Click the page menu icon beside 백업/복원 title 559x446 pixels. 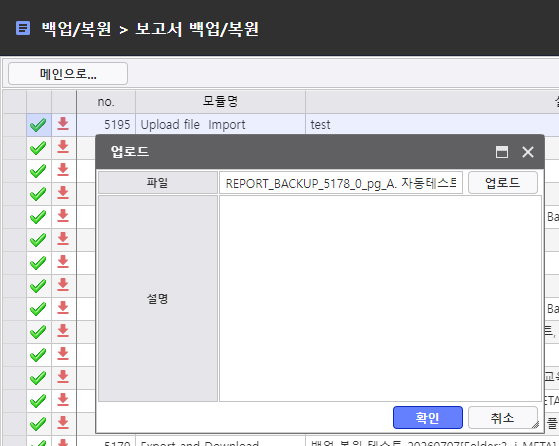click(23, 28)
